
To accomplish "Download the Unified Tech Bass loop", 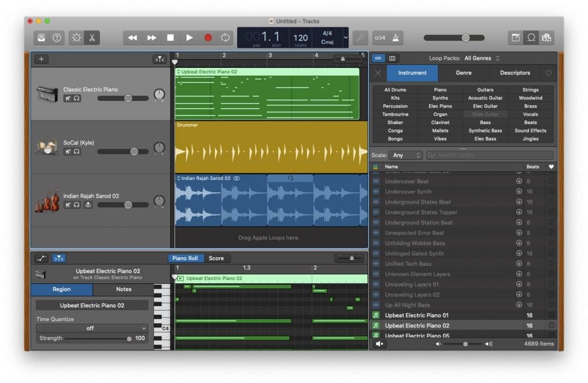I will [519, 264].
